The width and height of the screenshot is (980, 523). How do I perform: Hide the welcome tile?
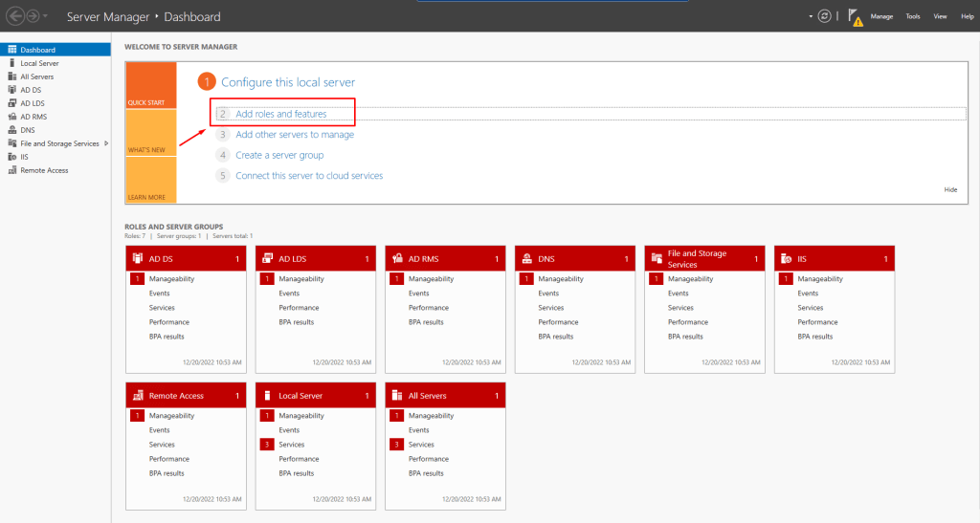click(950, 189)
